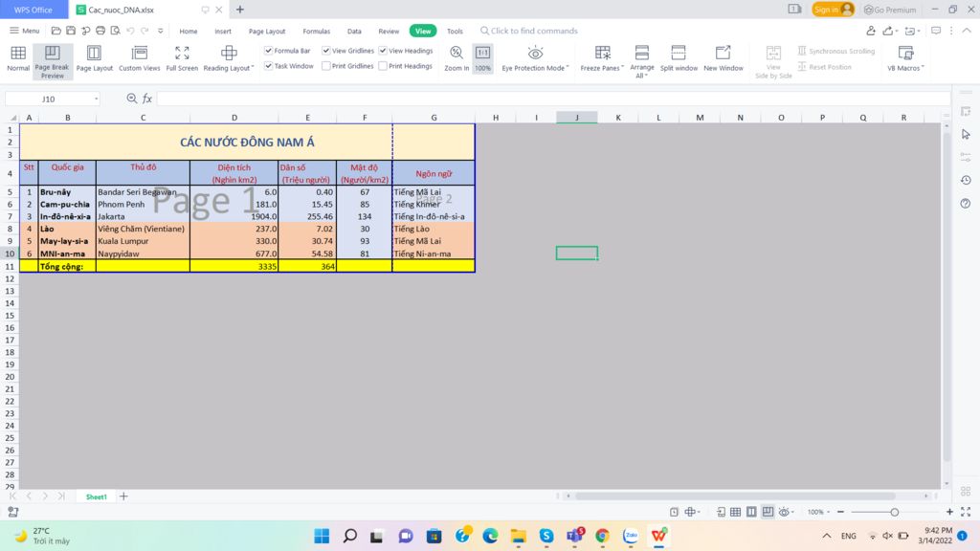The height and width of the screenshot is (551, 980).
Task: Open the Tools tab
Action: tap(455, 32)
